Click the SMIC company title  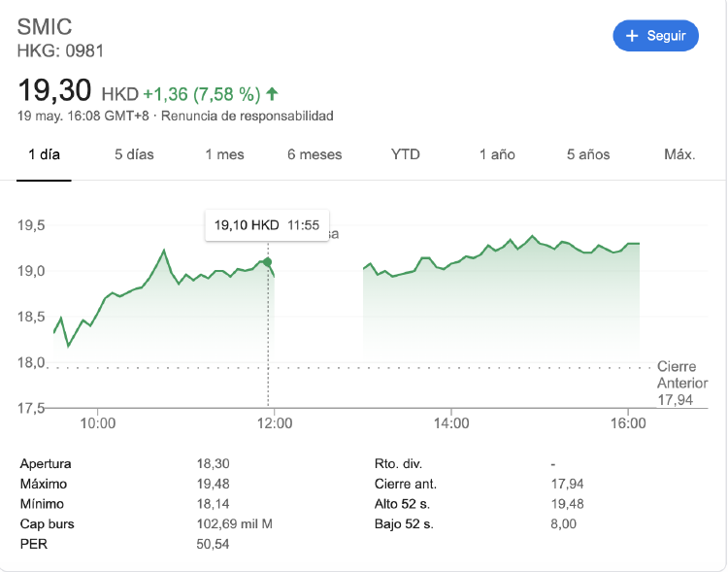pos(45,26)
